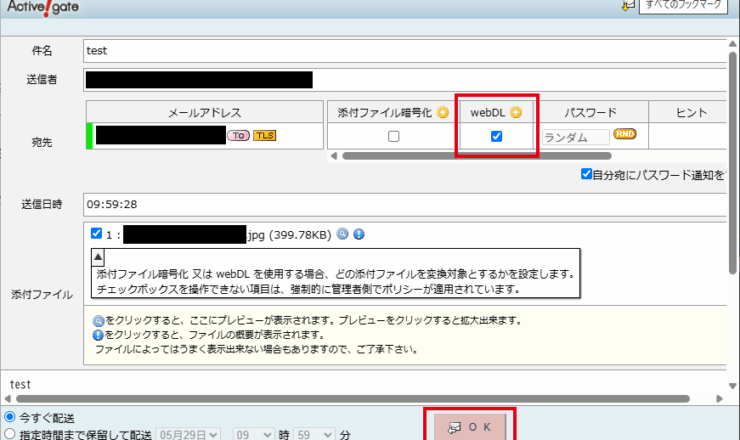
Task: Click the パスワード column header
Action: click(x=591, y=112)
